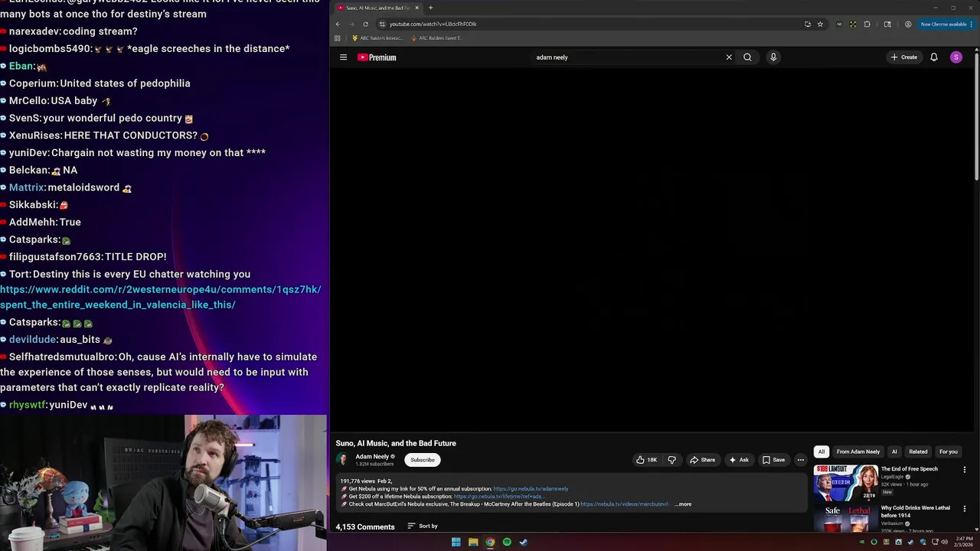This screenshot has width=980, height=551.
Task: Select 'For you' filter chip
Action: pos(948,452)
